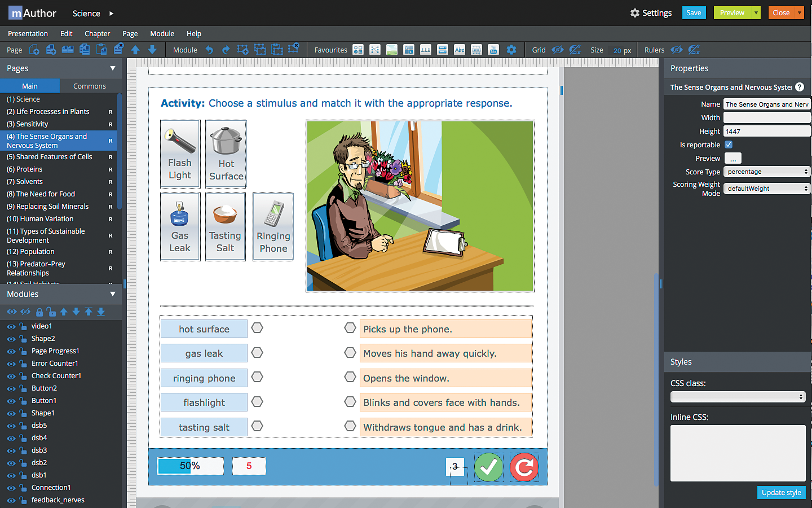Lock the selected module in Modules panel
Viewport: 812px width, 508px height.
38,312
